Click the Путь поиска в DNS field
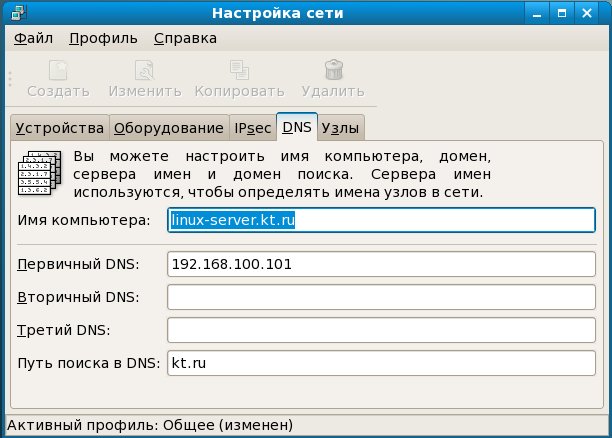Viewport: 612px width, 438px height. [381, 363]
